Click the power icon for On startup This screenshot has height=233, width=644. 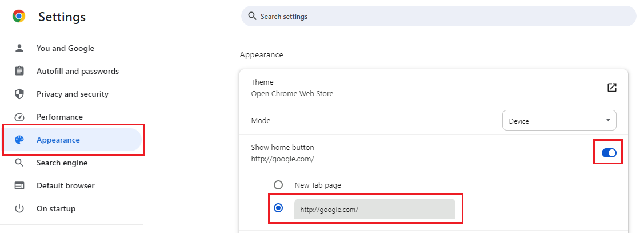coord(19,209)
